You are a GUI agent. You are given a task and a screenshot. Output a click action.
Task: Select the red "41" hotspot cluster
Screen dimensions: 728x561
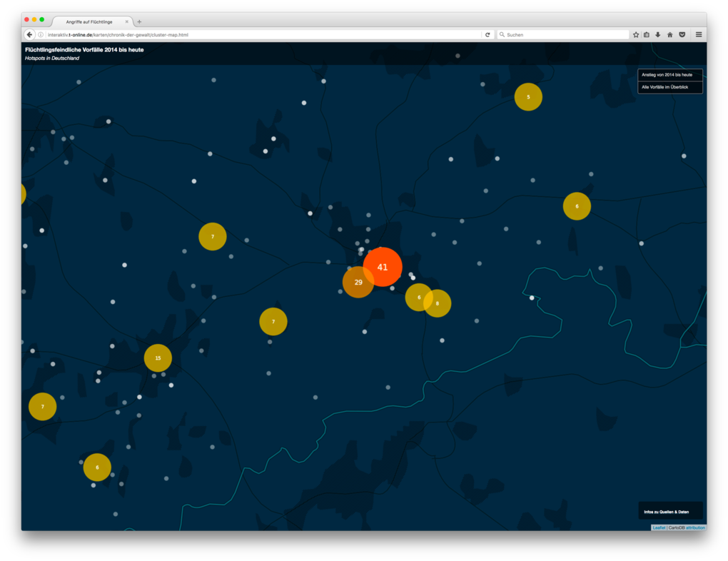pyautogui.click(x=383, y=267)
